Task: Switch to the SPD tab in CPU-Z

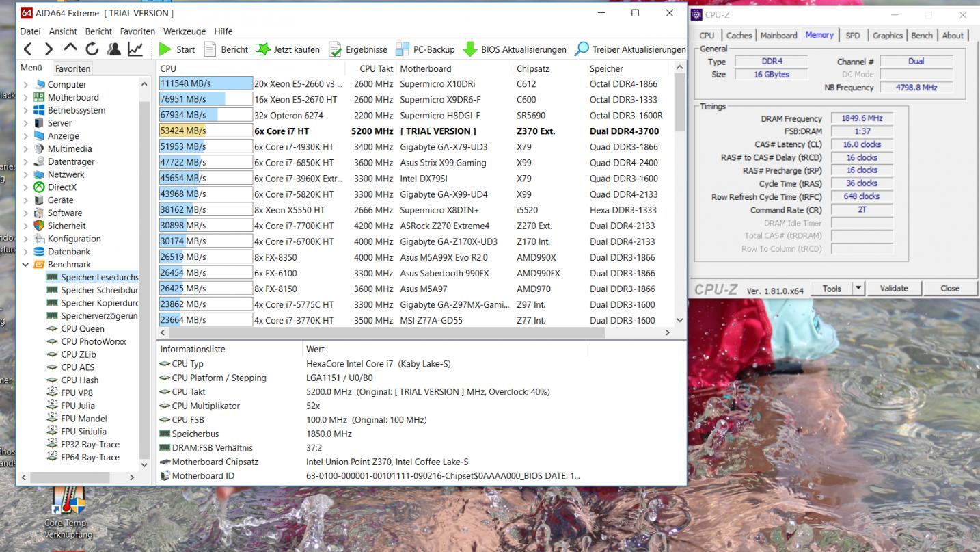Action: 852,36
